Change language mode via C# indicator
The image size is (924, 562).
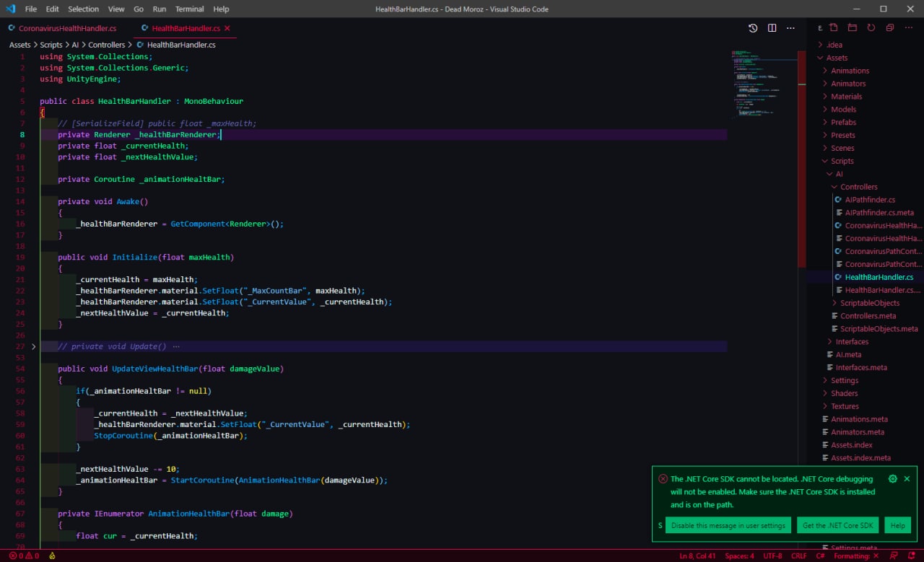820,556
